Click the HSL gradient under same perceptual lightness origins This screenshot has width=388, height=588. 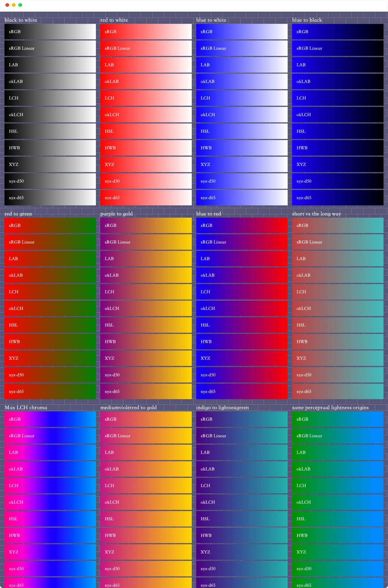[x=338, y=519]
